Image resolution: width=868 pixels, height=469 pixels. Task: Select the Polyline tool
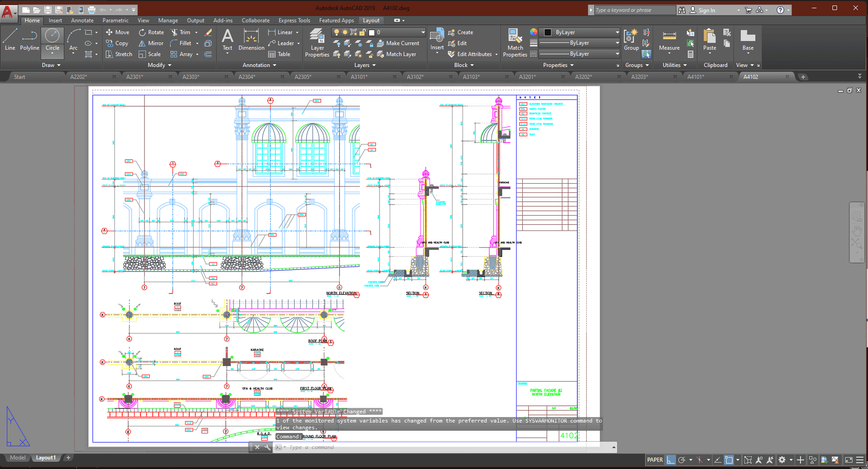(29, 40)
